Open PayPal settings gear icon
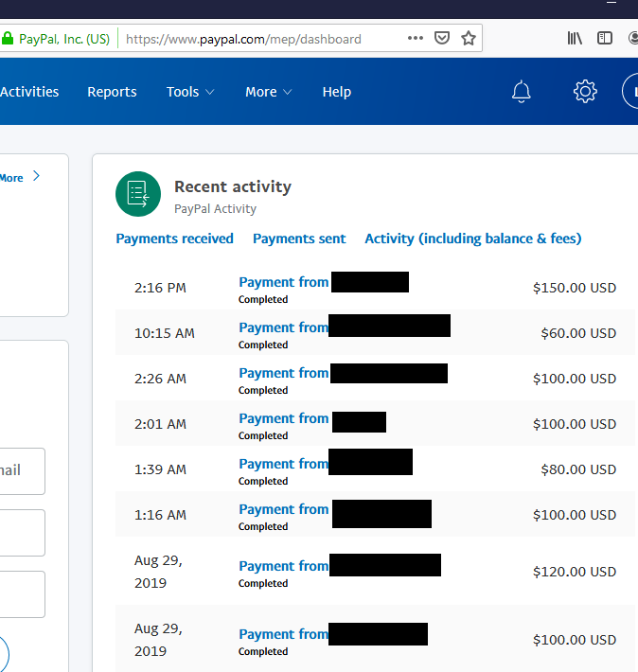This screenshot has height=672, width=638. (585, 91)
